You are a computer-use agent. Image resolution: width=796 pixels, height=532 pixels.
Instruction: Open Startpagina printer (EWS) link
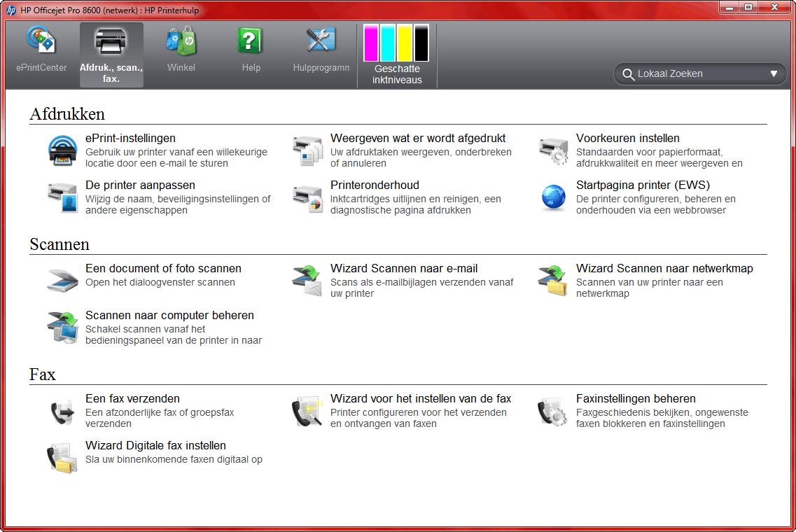643,185
